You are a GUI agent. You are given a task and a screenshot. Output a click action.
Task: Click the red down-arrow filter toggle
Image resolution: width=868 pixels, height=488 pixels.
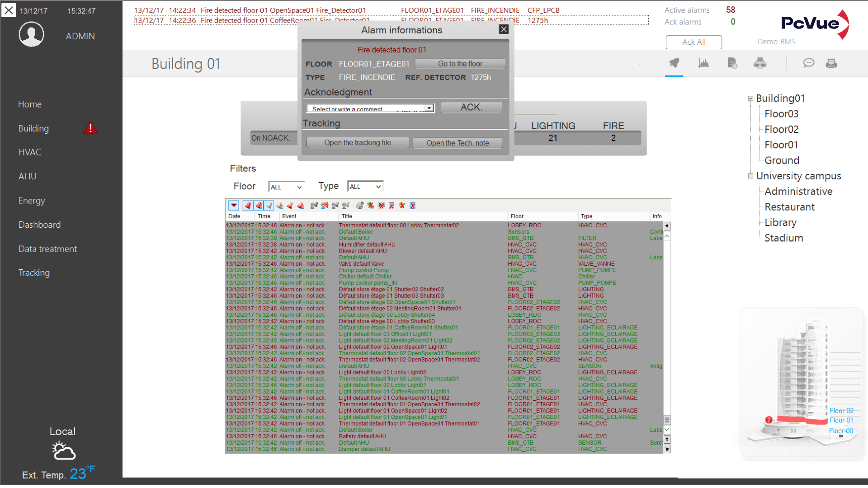coord(234,206)
